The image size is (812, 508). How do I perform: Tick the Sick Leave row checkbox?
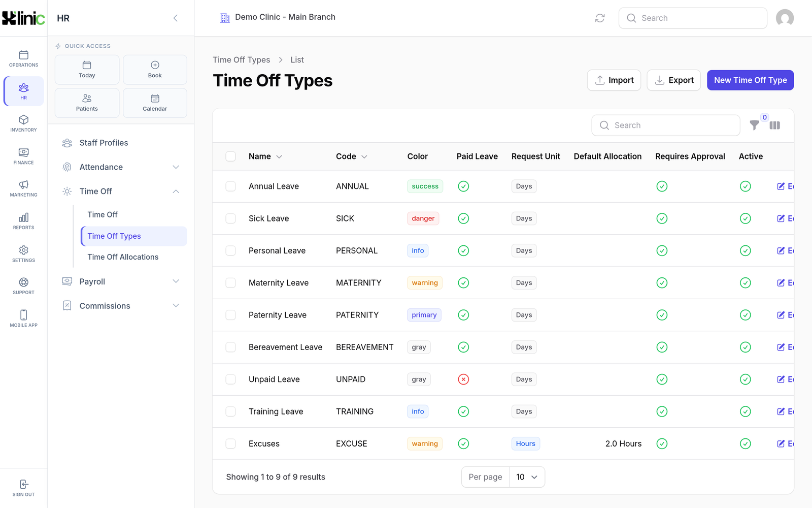click(x=230, y=218)
